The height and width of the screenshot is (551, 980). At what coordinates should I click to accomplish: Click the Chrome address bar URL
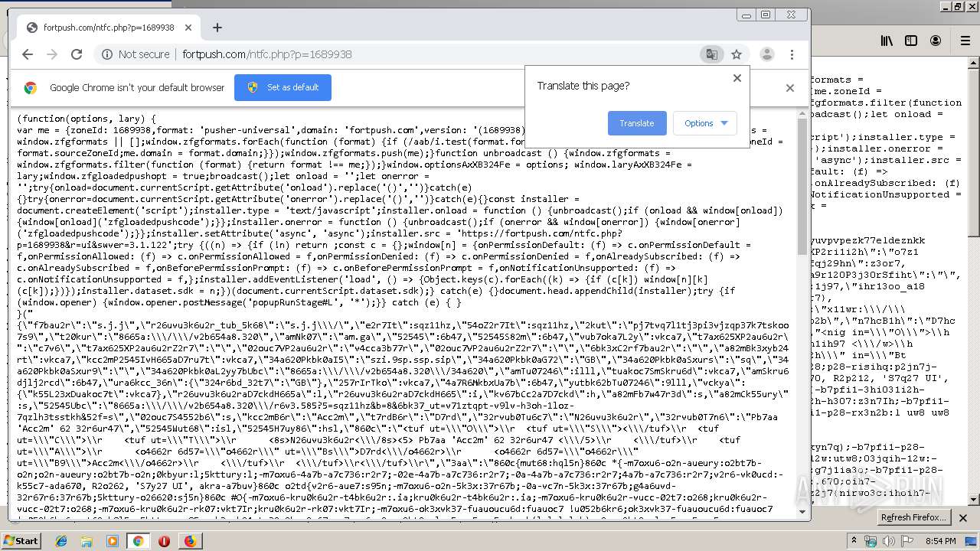tap(267, 54)
